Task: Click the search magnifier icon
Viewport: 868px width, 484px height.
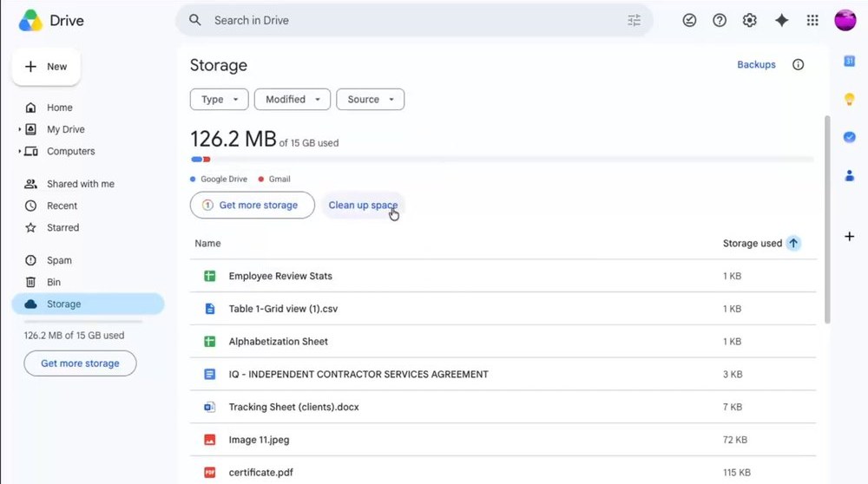Action: 194,21
